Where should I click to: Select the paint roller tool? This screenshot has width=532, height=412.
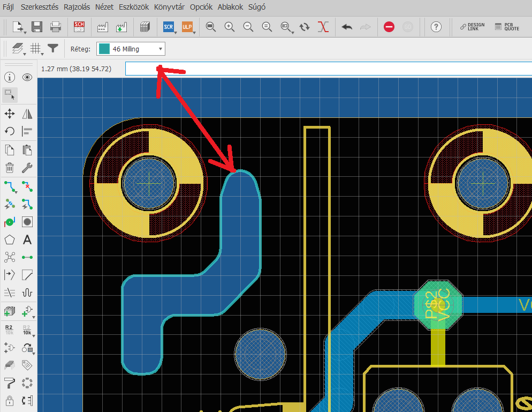point(10,383)
